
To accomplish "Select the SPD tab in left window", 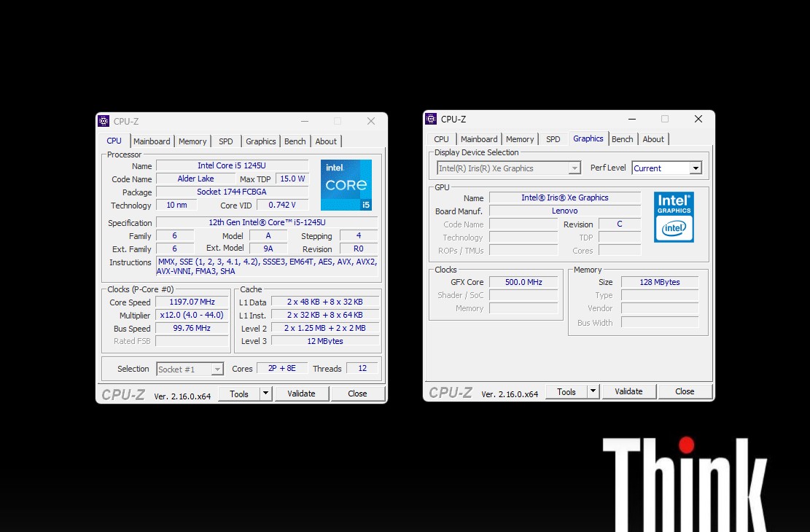I will [226, 141].
